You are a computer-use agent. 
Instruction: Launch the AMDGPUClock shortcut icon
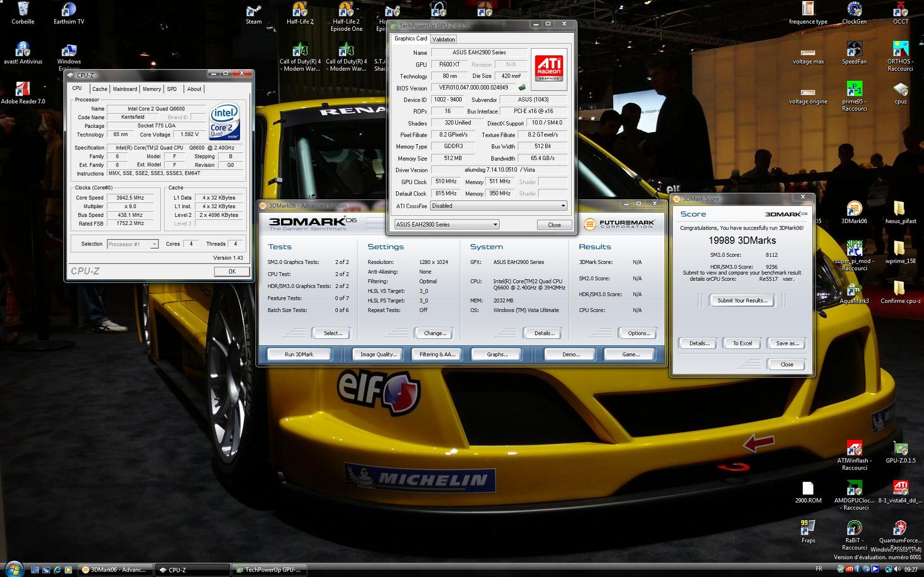click(854, 489)
